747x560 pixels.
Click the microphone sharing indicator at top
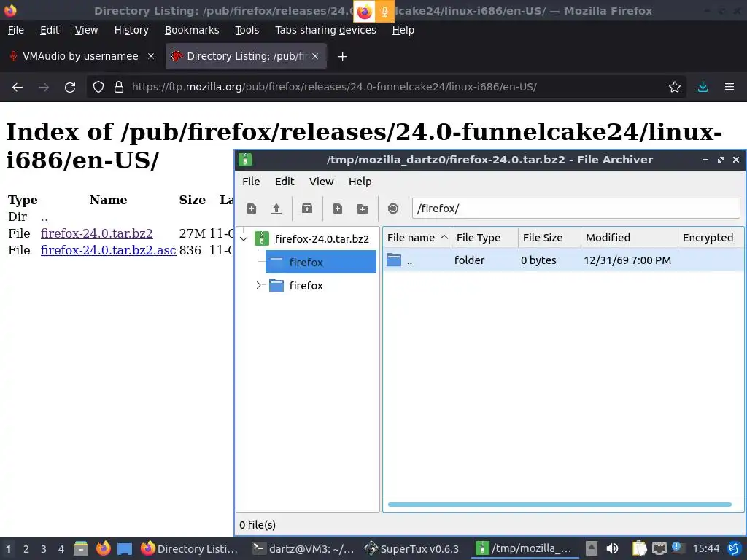pos(384,12)
